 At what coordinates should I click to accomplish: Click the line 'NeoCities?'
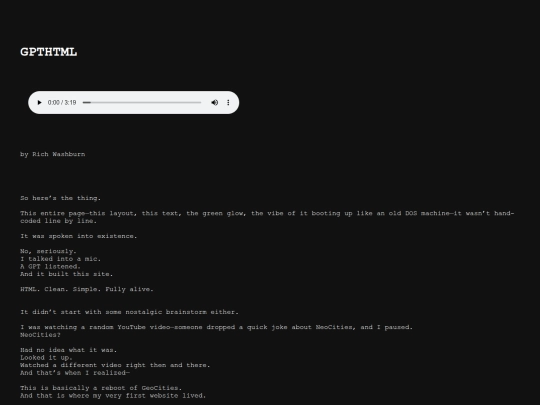coord(40,335)
